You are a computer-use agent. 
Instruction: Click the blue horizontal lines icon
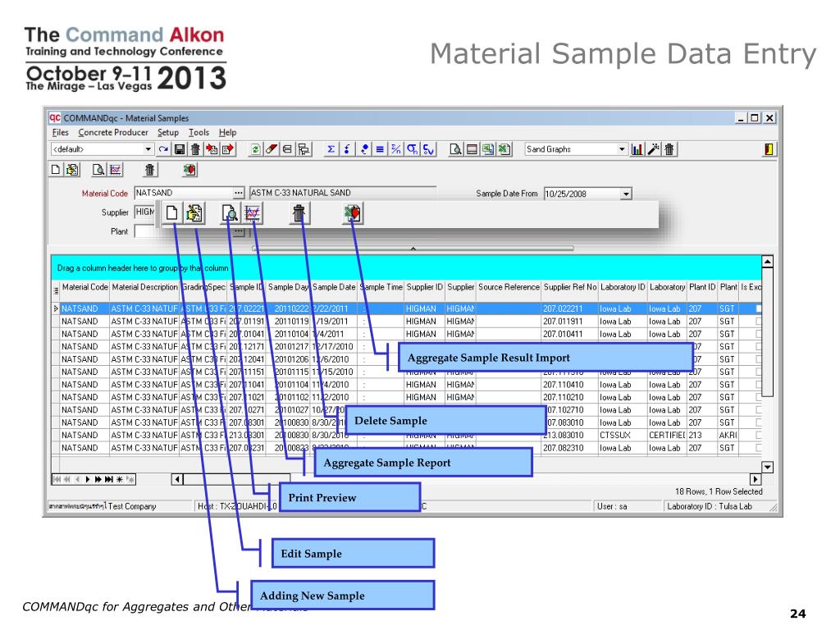(x=380, y=149)
